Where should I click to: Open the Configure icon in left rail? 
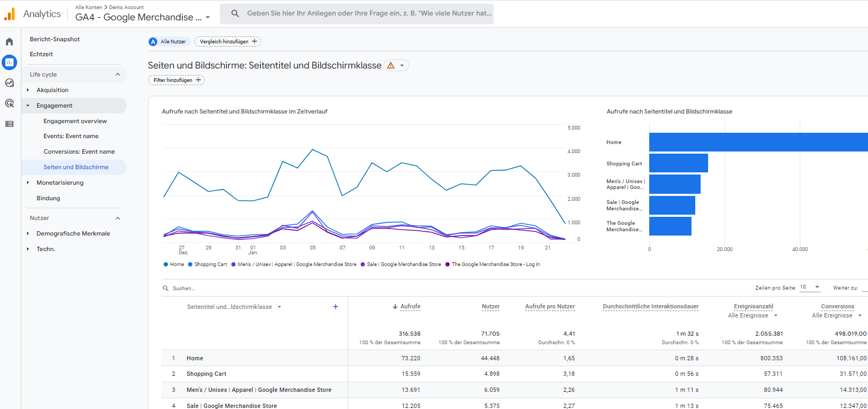[9, 124]
